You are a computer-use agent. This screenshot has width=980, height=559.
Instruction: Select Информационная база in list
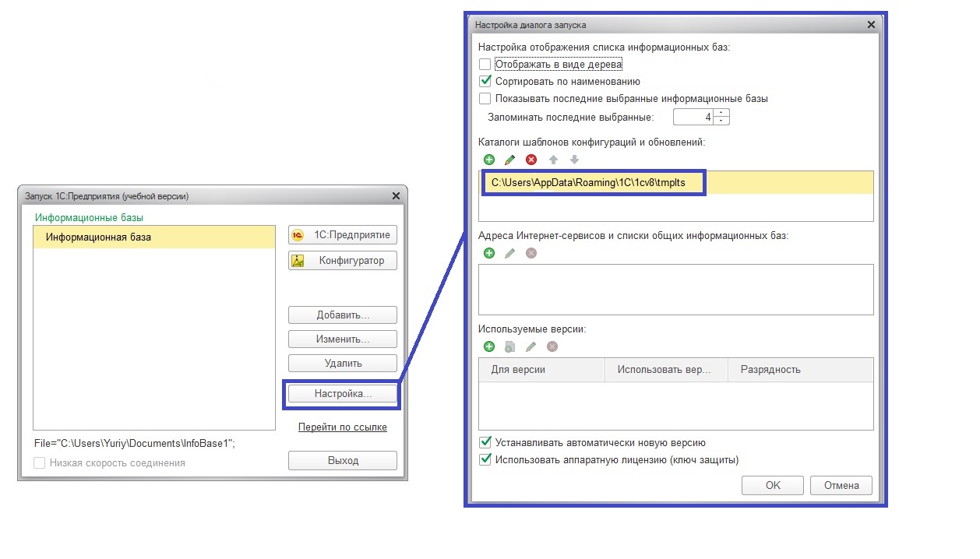(x=154, y=237)
